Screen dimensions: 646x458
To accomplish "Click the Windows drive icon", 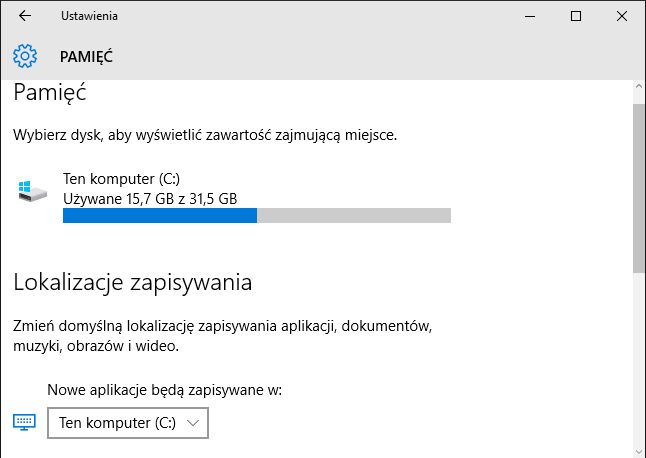I will point(33,191).
